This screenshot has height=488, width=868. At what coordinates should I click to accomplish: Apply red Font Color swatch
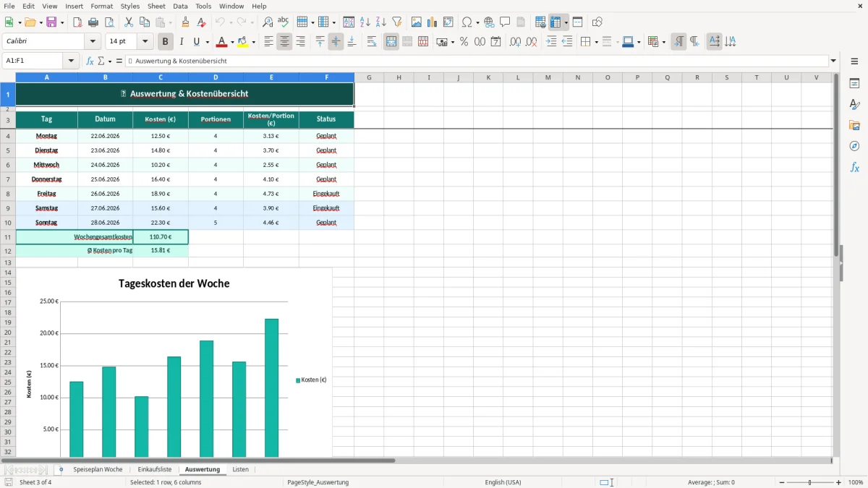tap(222, 42)
